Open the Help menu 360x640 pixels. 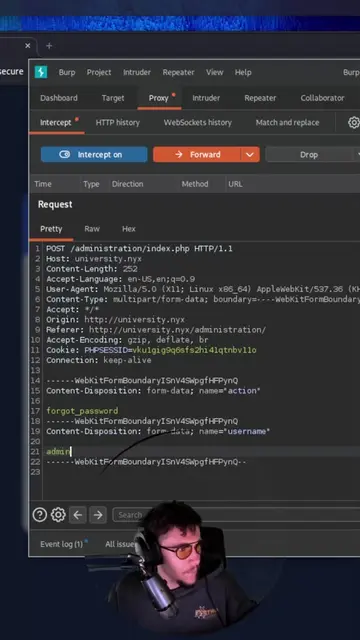[243, 72]
